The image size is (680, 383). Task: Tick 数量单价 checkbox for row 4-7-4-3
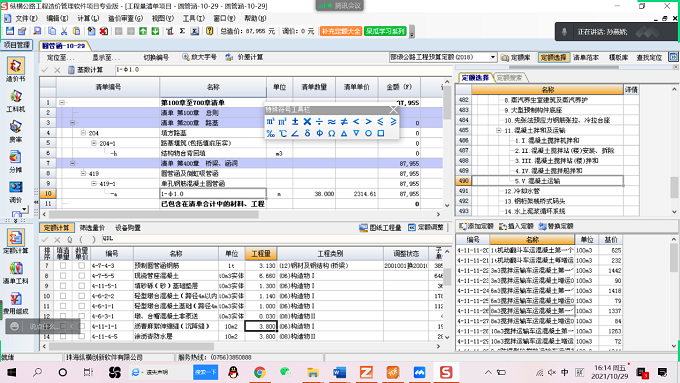[82, 265]
